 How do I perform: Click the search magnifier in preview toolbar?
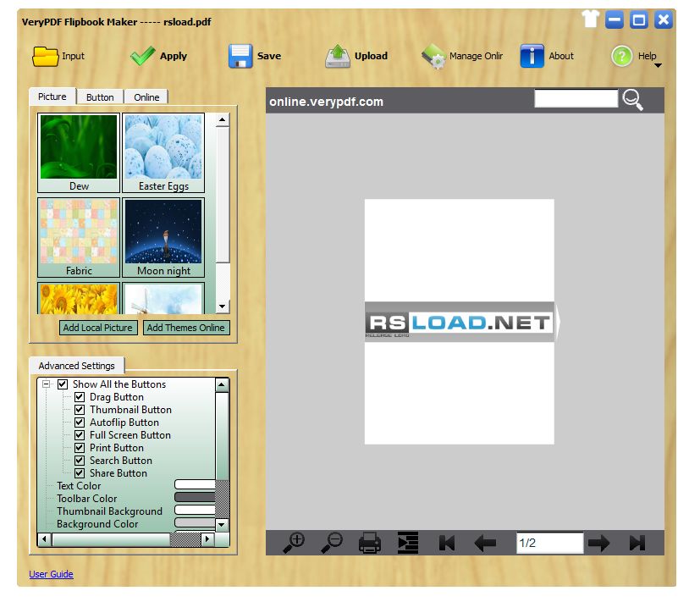632,100
